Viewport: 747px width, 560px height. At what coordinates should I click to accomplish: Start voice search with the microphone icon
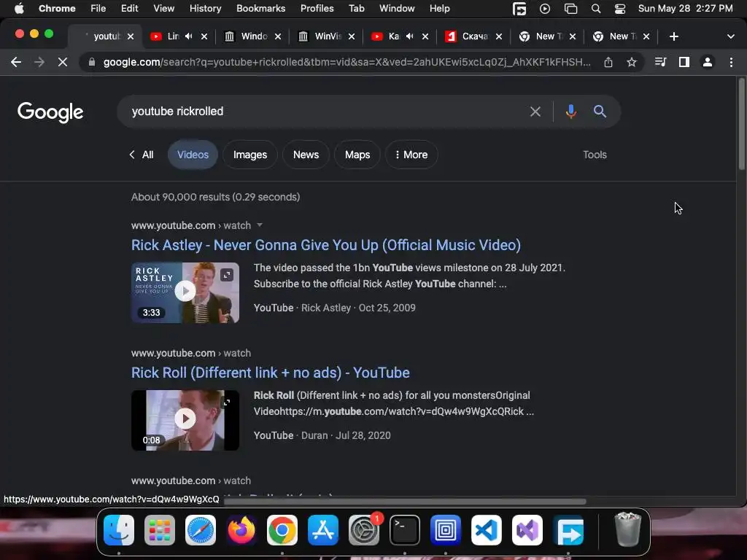pyautogui.click(x=570, y=112)
